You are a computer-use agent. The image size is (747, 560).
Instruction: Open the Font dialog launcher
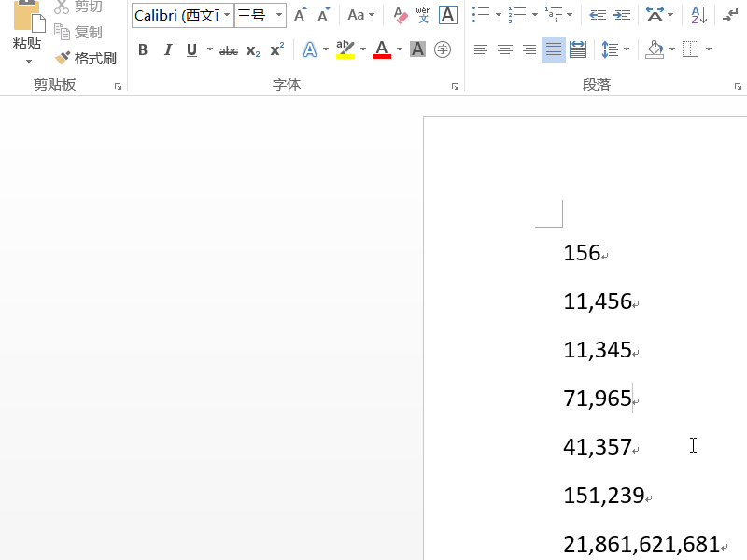pos(455,86)
